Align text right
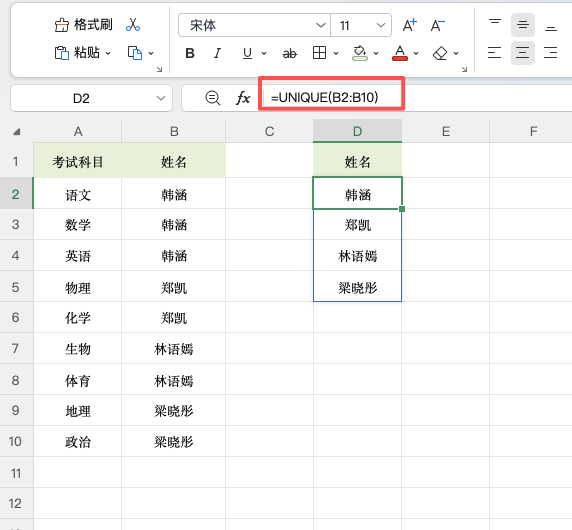This screenshot has height=530, width=572. [550, 53]
